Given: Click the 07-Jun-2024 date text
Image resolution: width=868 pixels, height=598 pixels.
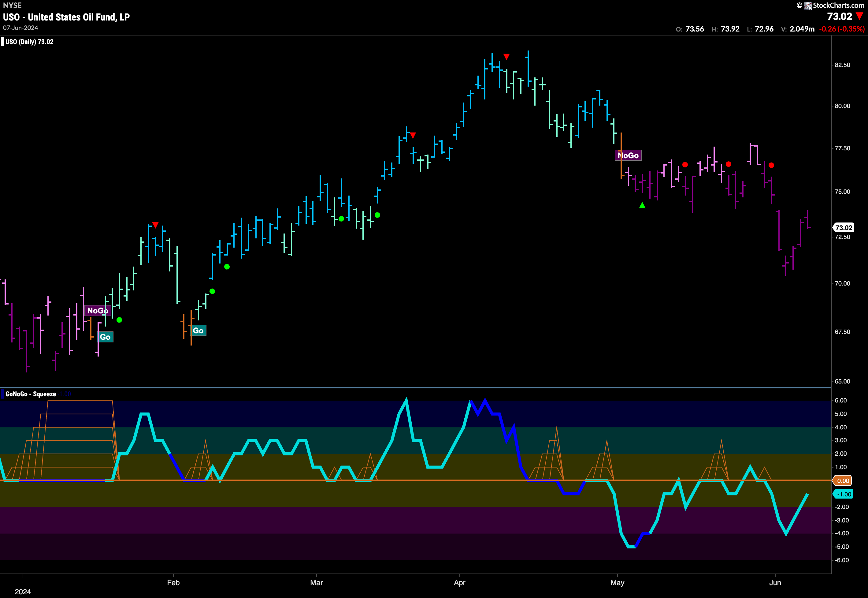Looking at the screenshot, I should pos(20,28).
